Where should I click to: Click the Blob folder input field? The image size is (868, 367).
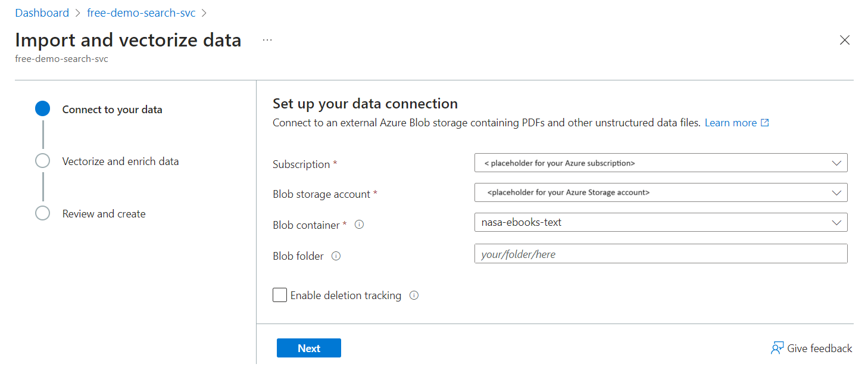tap(660, 254)
